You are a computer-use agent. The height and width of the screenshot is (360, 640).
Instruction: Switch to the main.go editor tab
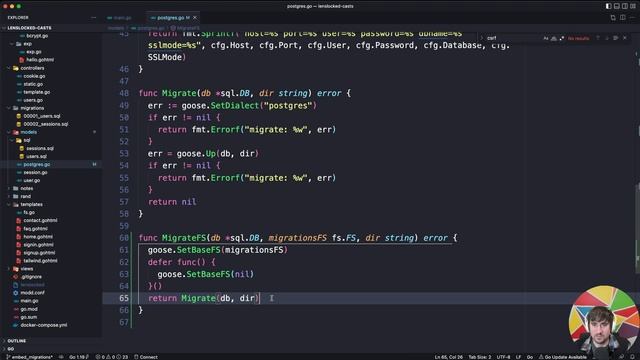pos(119,18)
